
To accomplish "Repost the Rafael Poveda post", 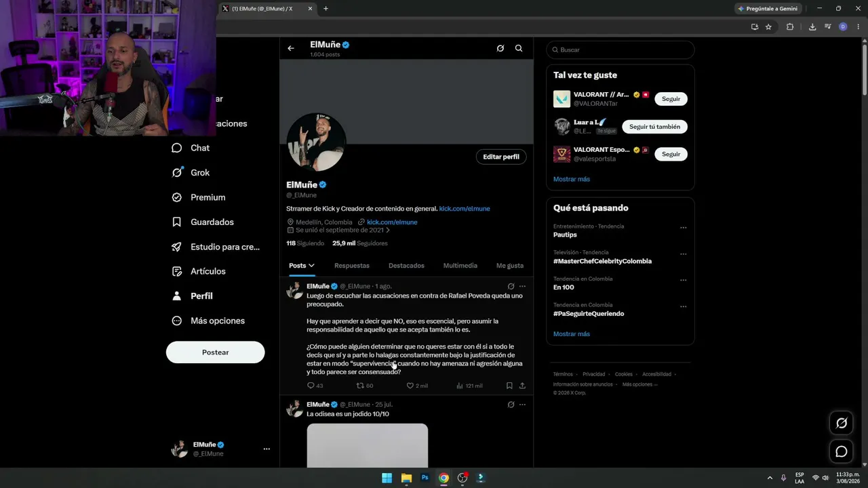I will point(365,386).
